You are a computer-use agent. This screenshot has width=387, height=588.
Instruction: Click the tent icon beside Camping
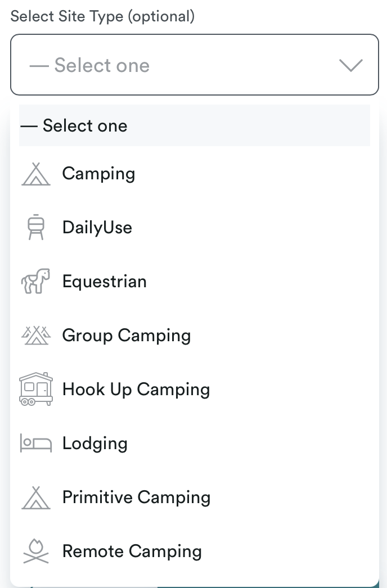point(35,174)
